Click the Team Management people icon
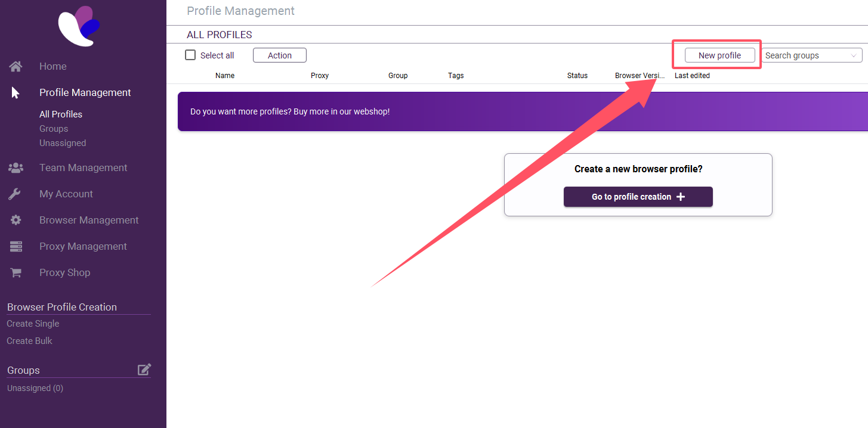 click(x=16, y=168)
